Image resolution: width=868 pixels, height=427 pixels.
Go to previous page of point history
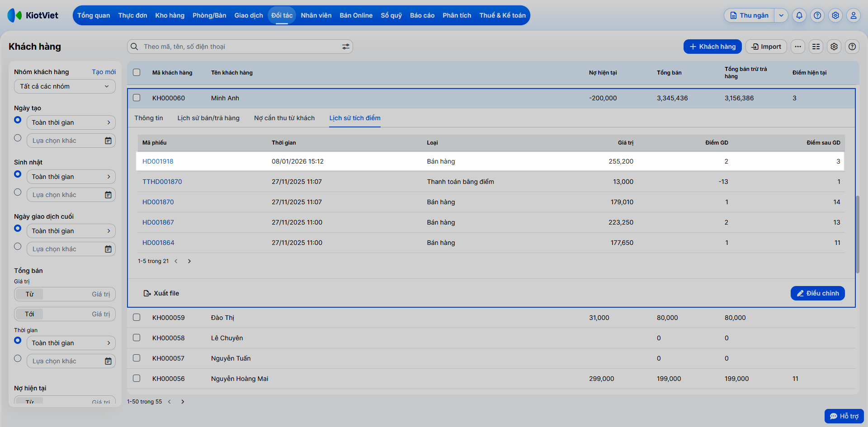(176, 261)
